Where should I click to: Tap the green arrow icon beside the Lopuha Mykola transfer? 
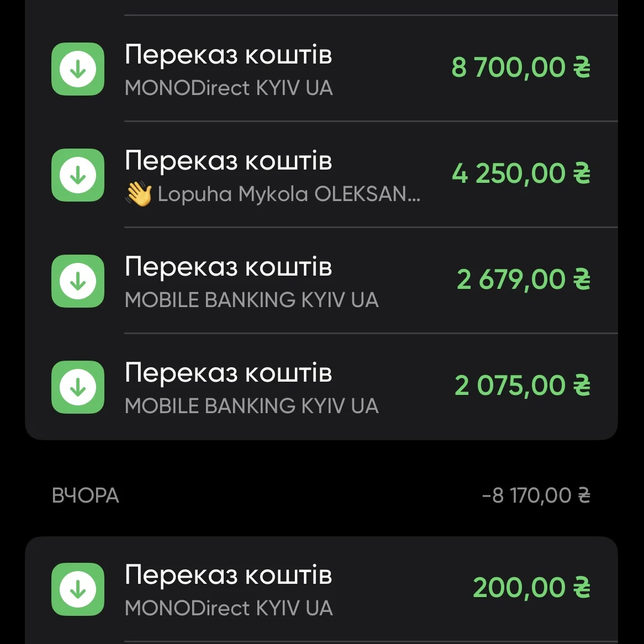(78, 175)
